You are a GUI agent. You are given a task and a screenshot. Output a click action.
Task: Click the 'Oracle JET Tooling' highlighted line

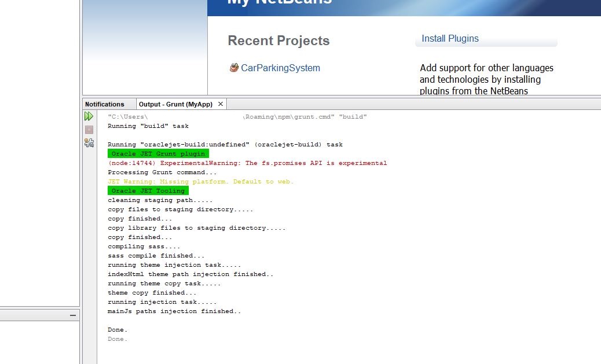[148, 191]
